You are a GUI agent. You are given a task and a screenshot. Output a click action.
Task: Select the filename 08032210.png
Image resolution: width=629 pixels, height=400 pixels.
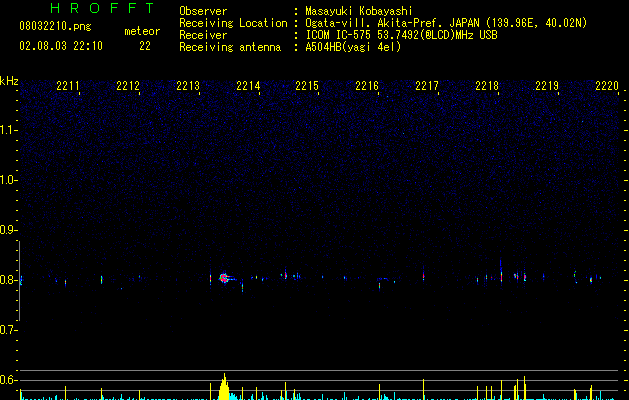(55, 27)
